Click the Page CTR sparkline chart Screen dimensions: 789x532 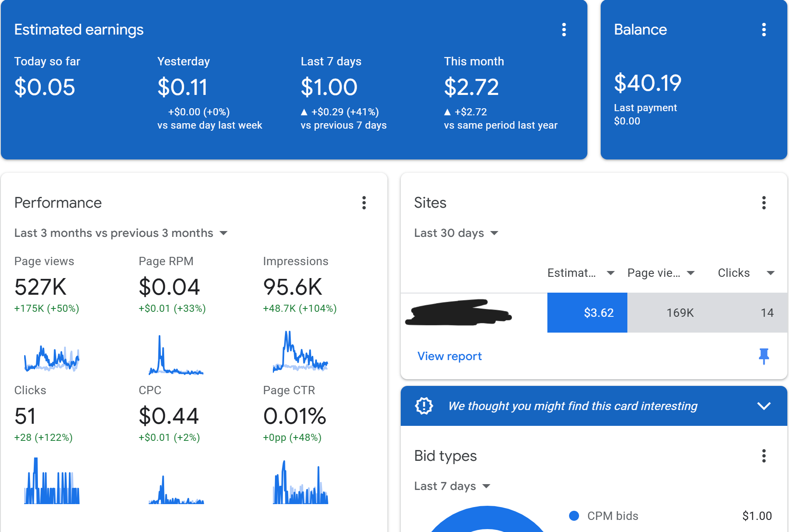(x=300, y=482)
